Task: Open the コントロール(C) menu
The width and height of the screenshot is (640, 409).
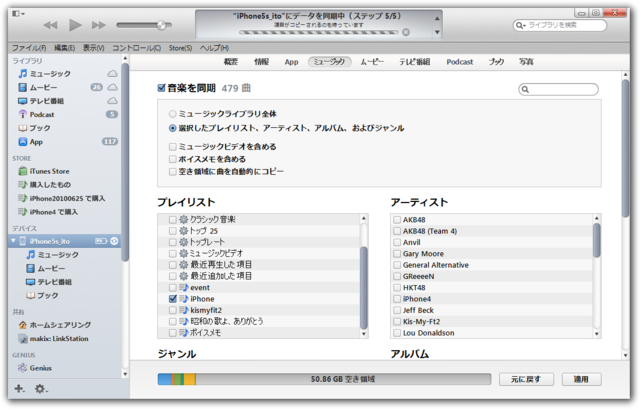Action: tap(136, 48)
